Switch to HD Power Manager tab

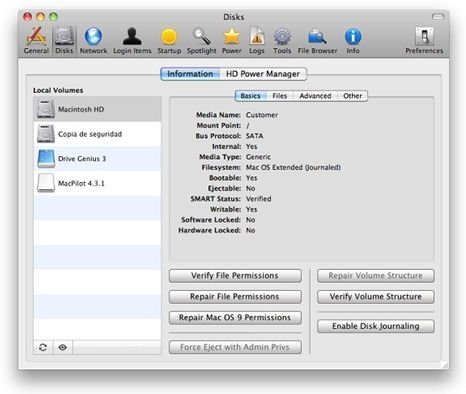point(263,74)
